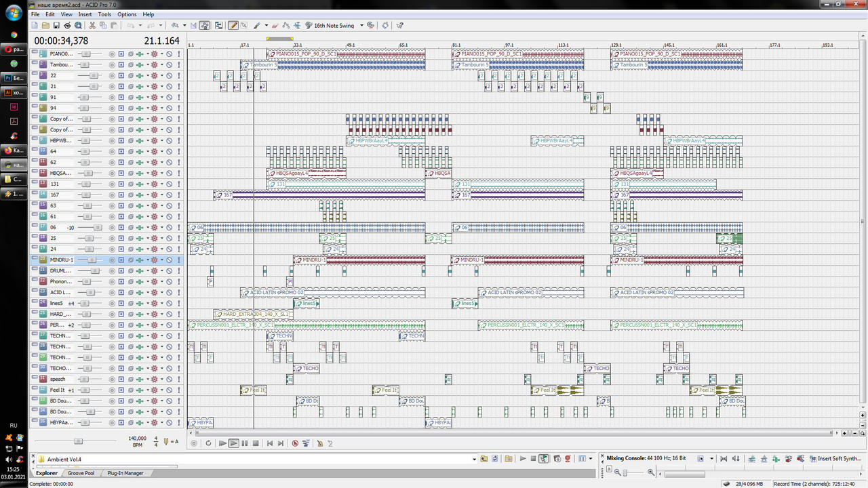868x488 pixels.
Task: Start preview in the Explorer panel
Action: pos(522,459)
